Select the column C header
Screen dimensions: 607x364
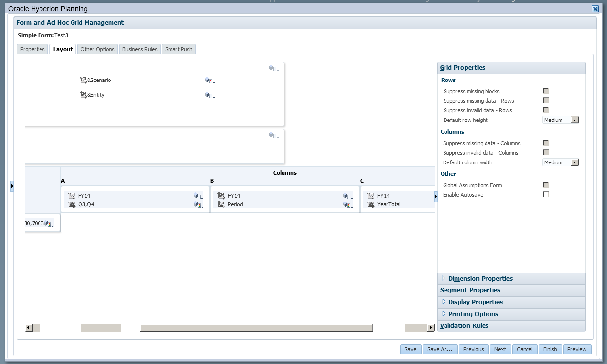pyautogui.click(x=362, y=181)
